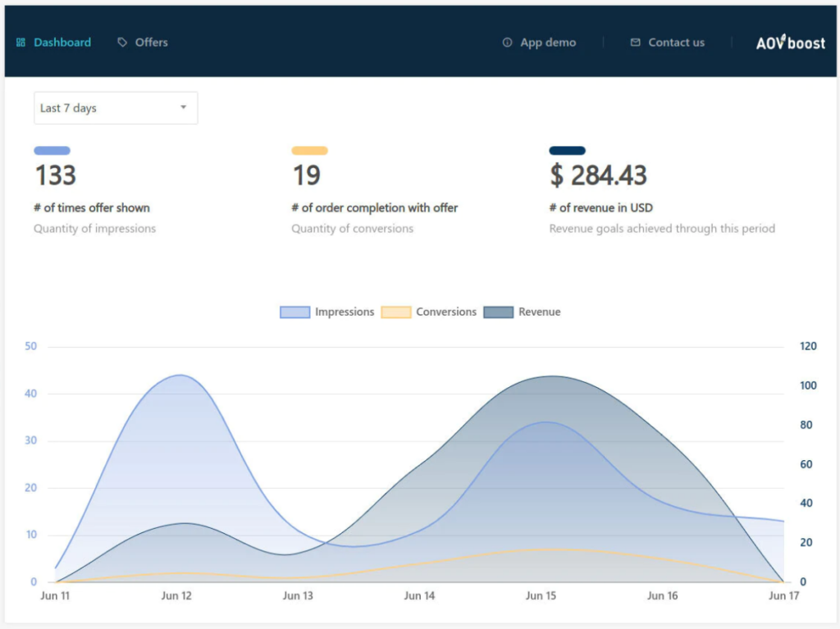The height and width of the screenshot is (629, 840).
Task: Toggle the Revenue legend swatch
Action: click(x=498, y=312)
